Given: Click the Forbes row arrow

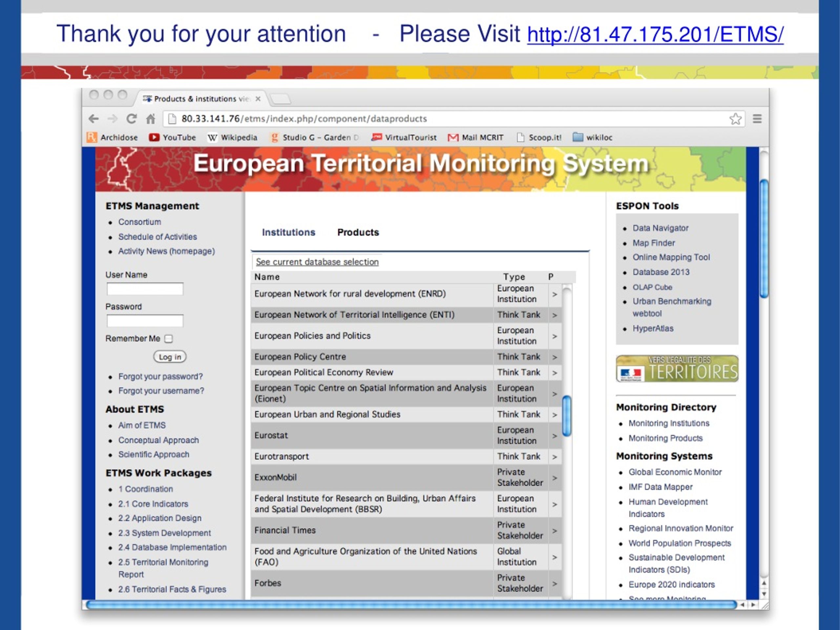Looking at the screenshot, I should (555, 584).
